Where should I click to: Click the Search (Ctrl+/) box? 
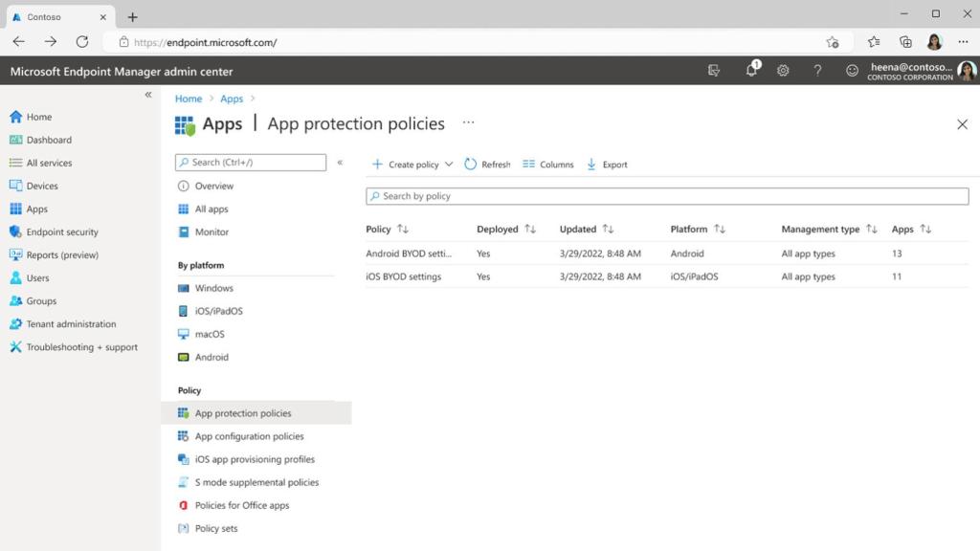(x=251, y=163)
